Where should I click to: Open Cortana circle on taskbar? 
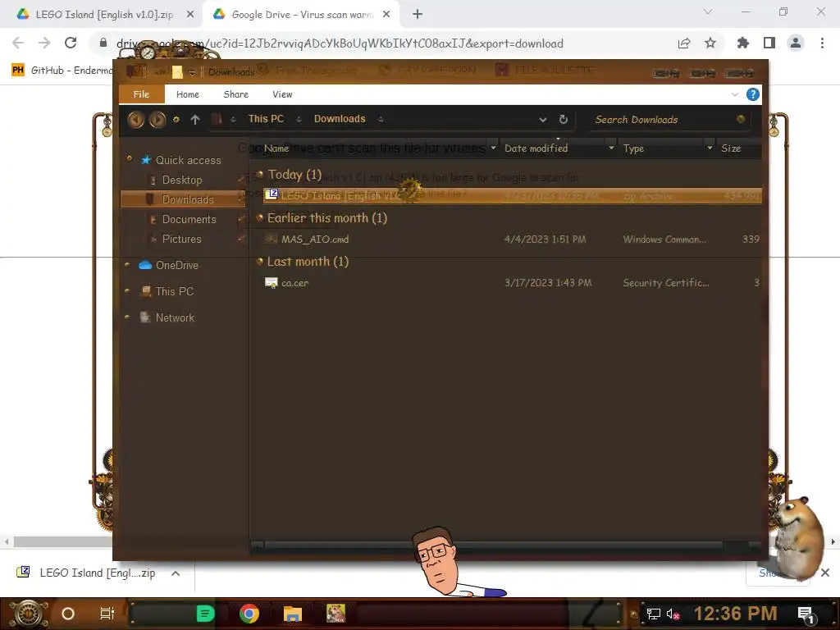pos(68,614)
